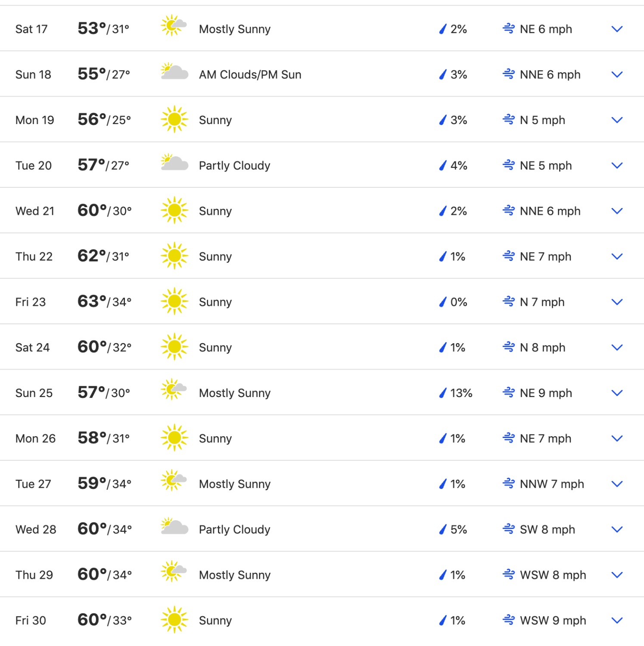
Task: Click the NNW 7 mph wind text
Action: [552, 484]
